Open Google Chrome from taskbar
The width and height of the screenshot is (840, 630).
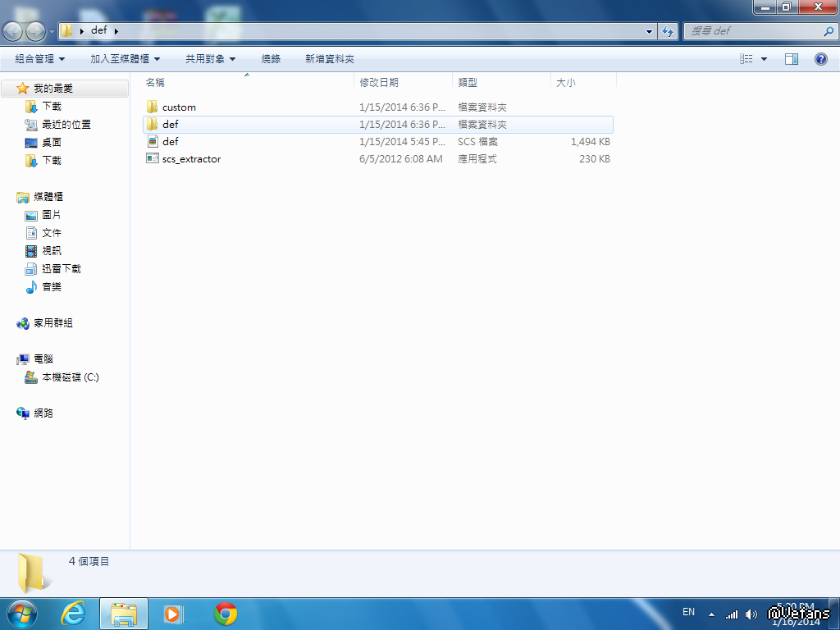[226, 614]
